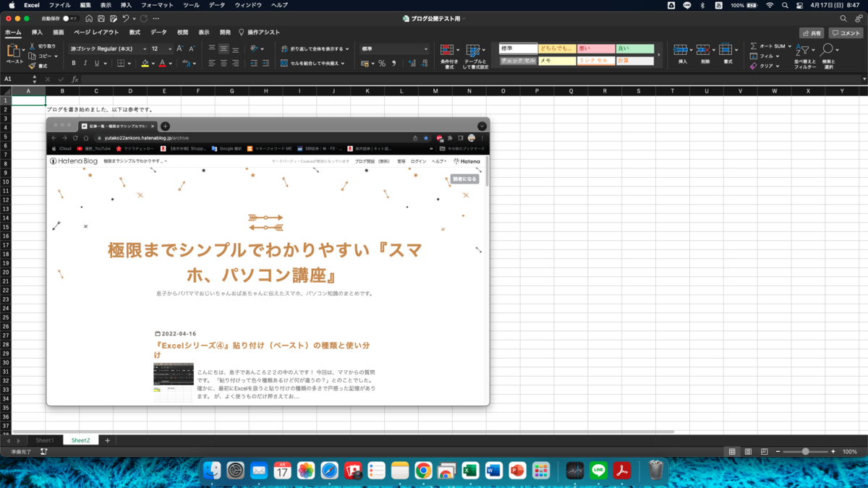This screenshot has width=868, height=488.
Task: Click the Format Painter (書式) brush icon
Action: coord(32,66)
